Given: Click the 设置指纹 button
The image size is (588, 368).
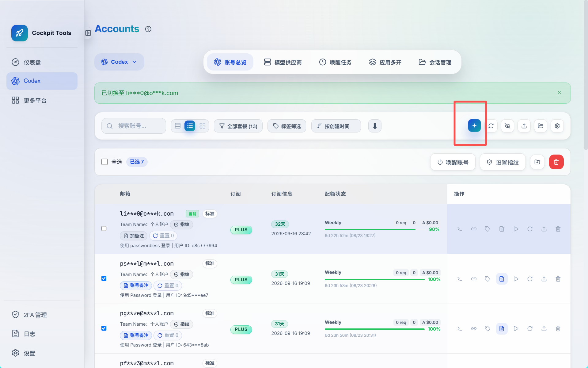Looking at the screenshot, I should pos(503,162).
